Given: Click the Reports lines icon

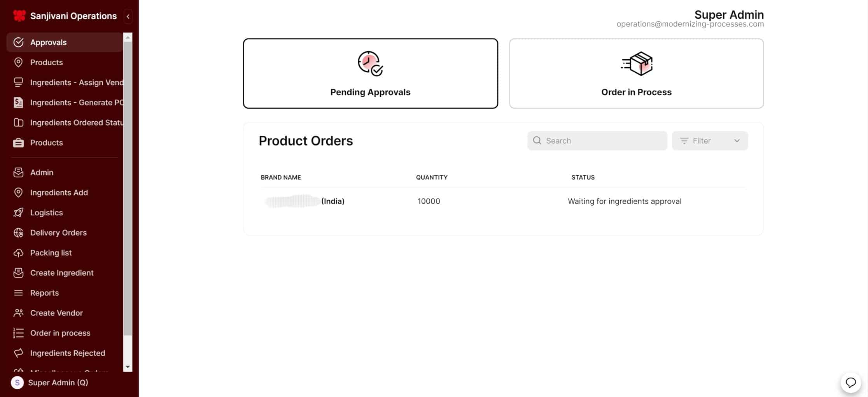Looking at the screenshot, I should [18, 293].
